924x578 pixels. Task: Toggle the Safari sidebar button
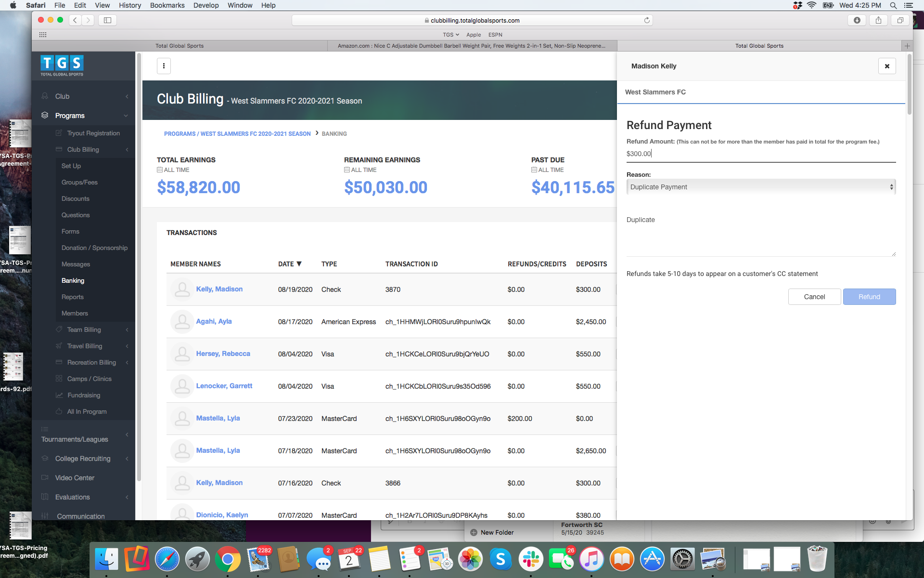tap(107, 20)
